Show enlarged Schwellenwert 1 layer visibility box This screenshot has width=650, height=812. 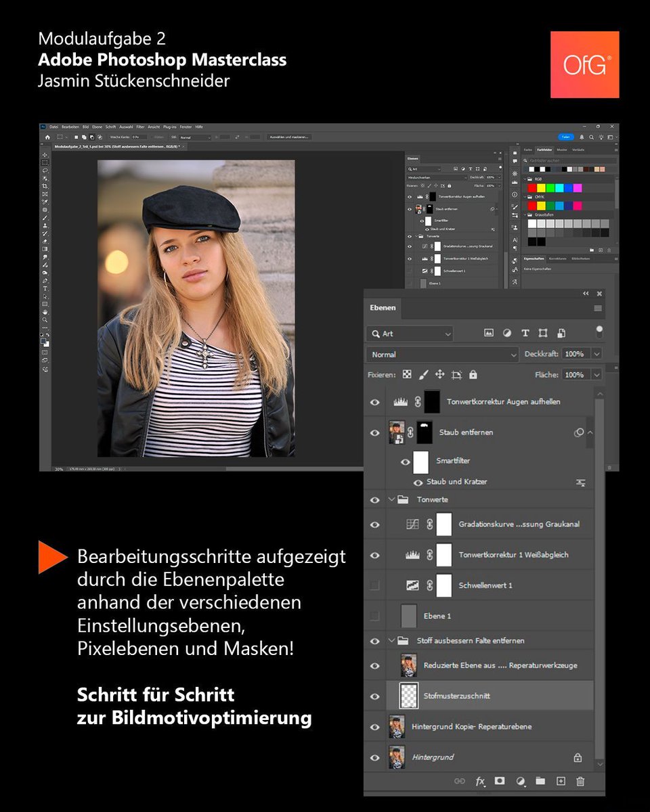374,585
